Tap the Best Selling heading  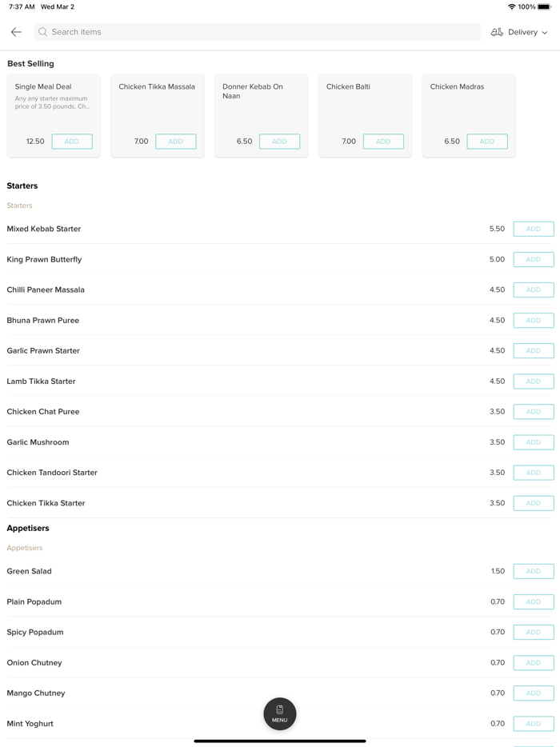coord(30,64)
